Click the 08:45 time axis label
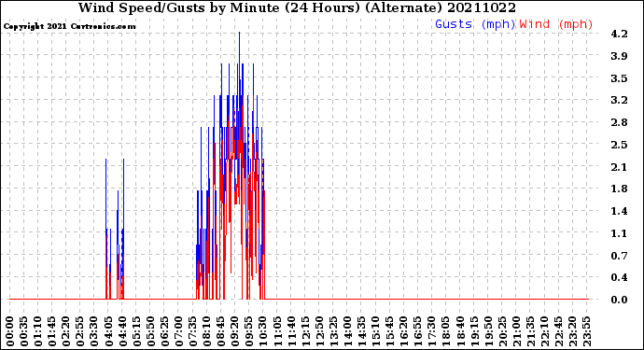Image resolution: width=644 pixels, height=350 pixels. coord(221,331)
